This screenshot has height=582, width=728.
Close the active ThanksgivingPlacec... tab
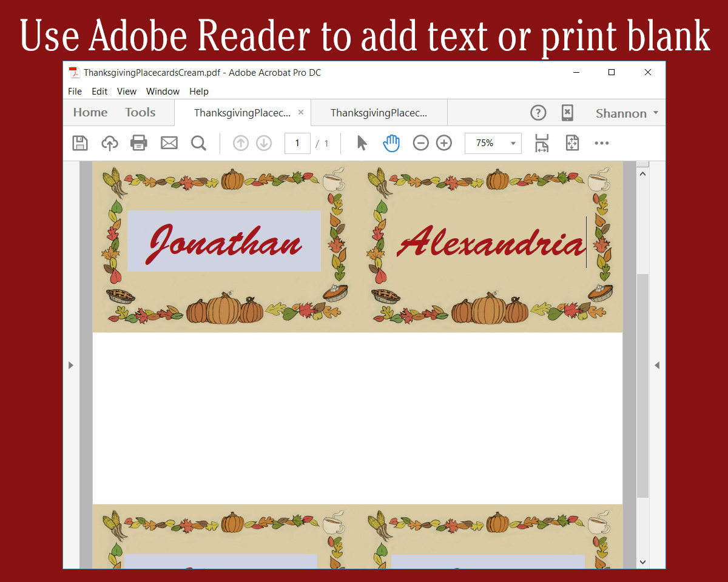(301, 113)
